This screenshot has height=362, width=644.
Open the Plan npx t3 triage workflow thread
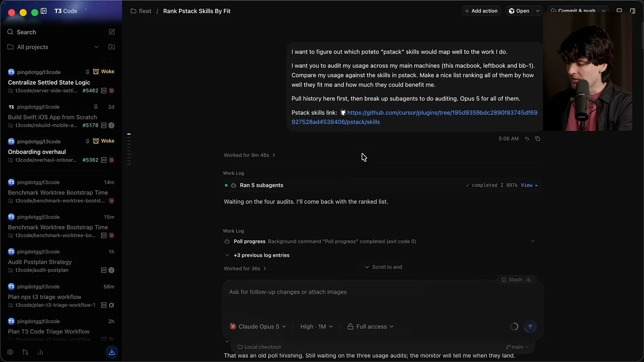tap(61, 296)
